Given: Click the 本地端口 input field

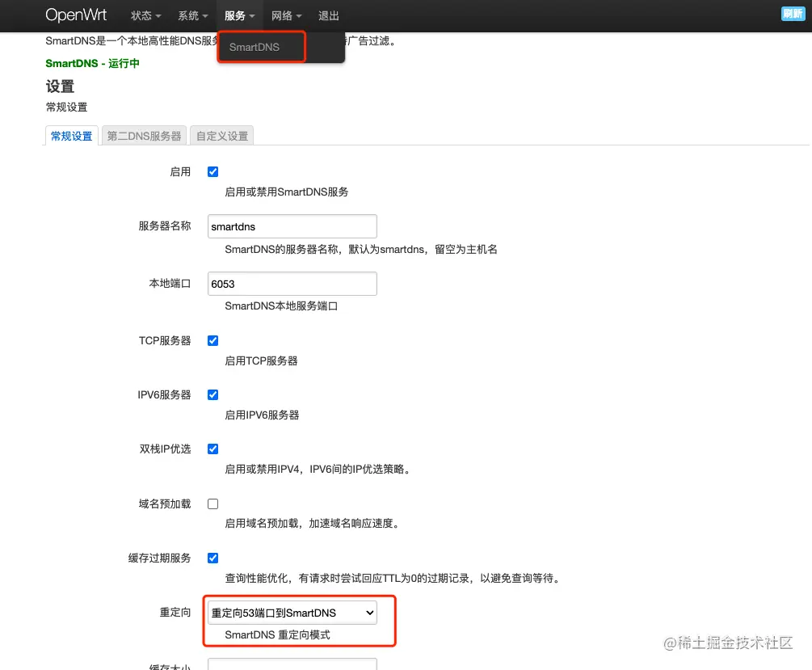Looking at the screenshot, I should point(292,284).
